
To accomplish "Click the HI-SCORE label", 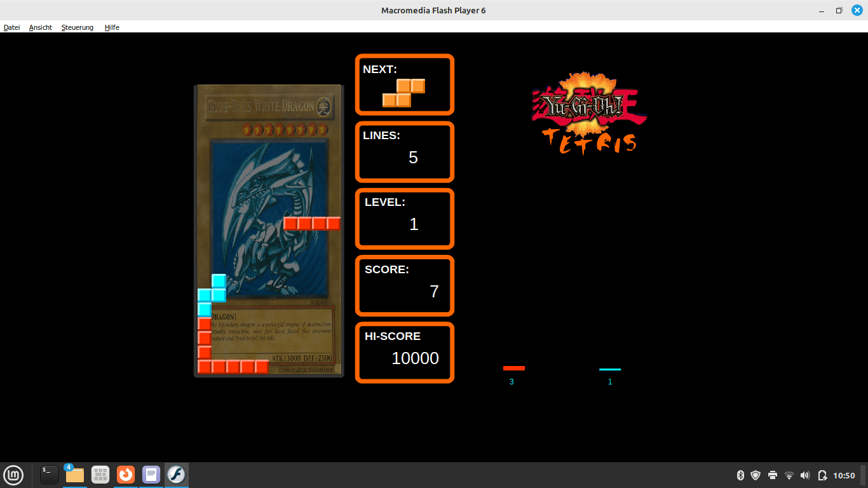I will tap(393, 336).
